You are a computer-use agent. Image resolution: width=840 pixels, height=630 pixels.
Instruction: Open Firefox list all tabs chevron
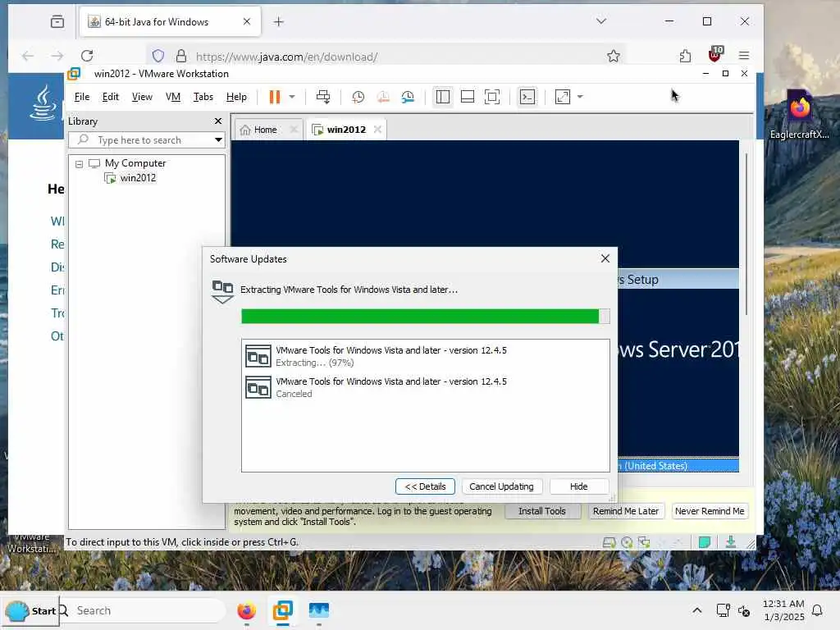click(601, 21)
